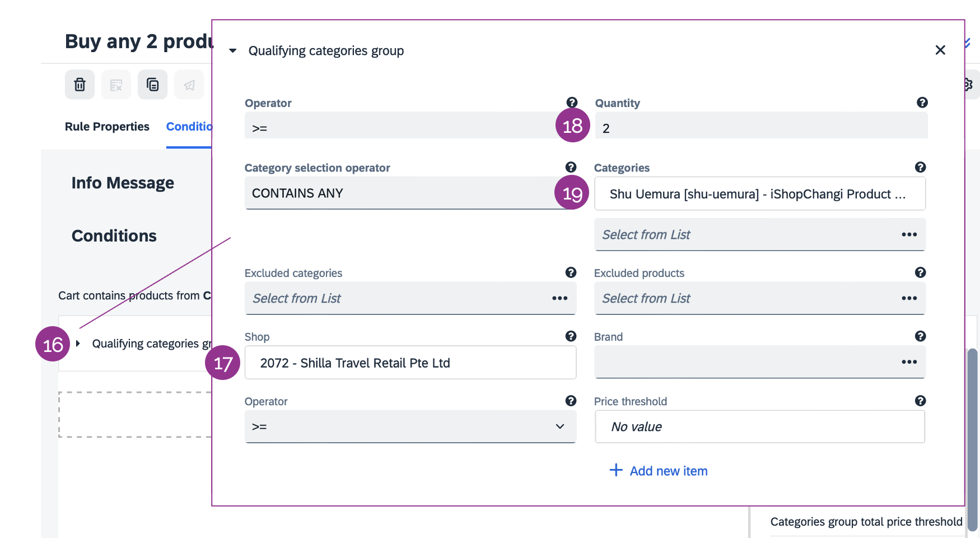Click help icon next to Price threshold

coord(920,401)
